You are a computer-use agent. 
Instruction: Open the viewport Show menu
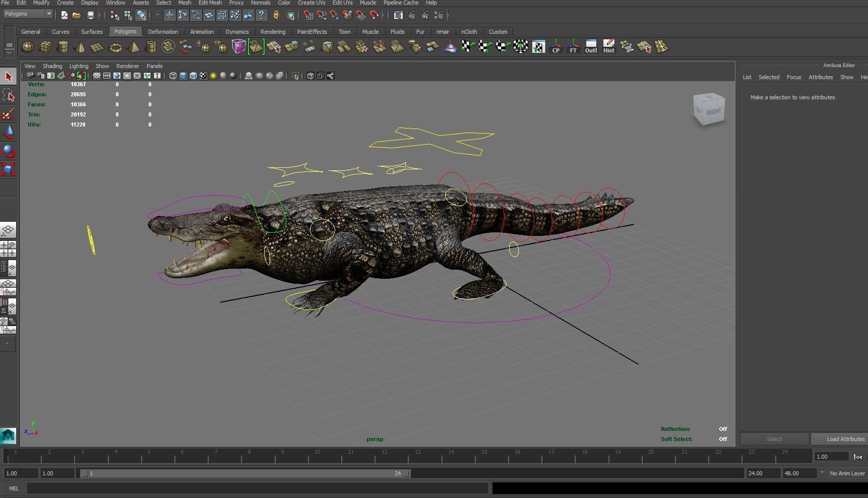(102, 66)
